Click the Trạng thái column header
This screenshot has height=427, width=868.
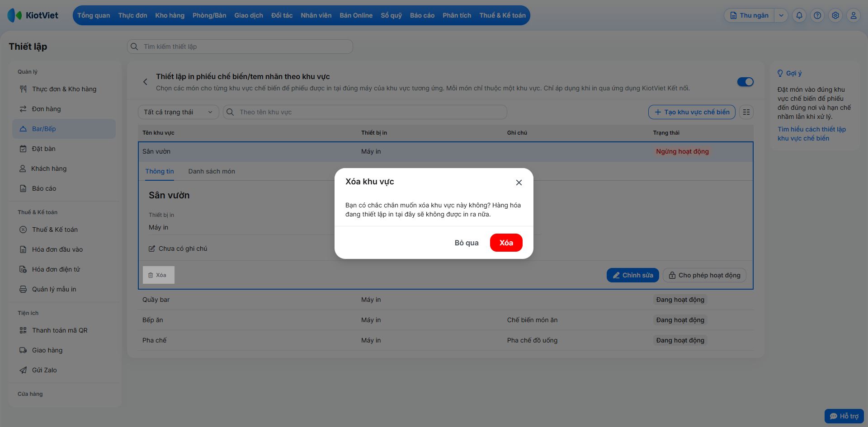pyautogui.click(x=666, y=133)
